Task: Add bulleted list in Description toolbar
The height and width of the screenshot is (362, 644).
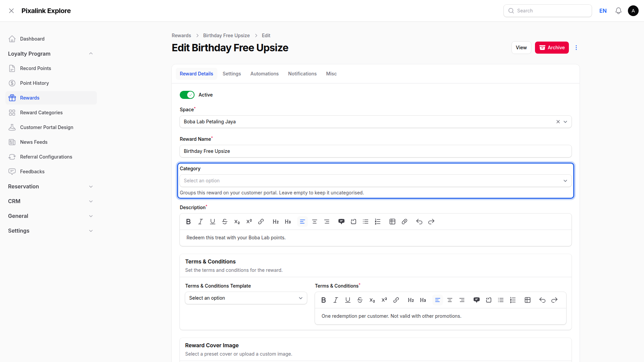Action: point(366,222)
